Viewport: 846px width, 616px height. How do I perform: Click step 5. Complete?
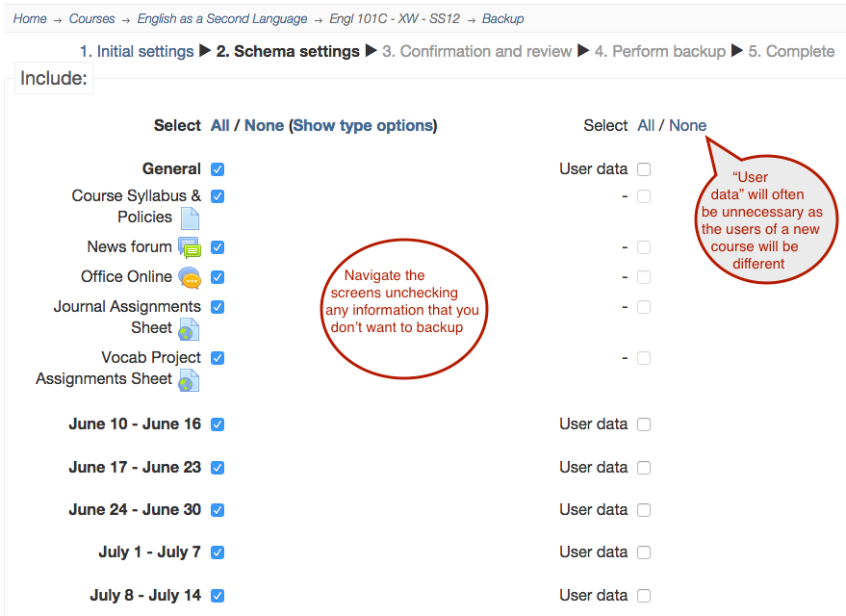click(791, 51)
